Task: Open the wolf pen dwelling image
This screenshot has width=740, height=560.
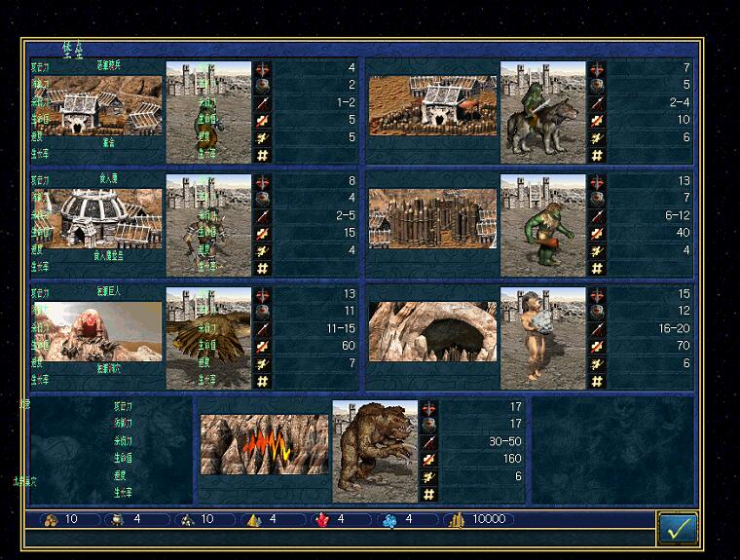Action: point(432,106)
